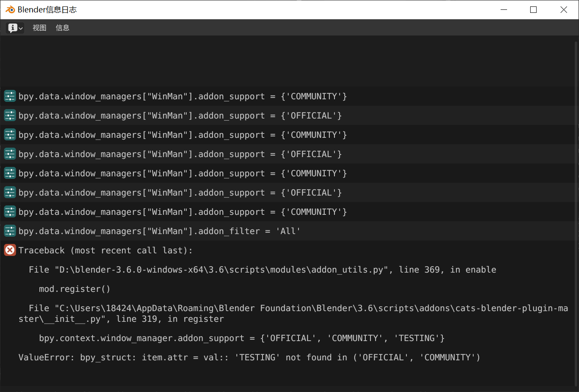Select the addon_filter = 'All' property icon
This screenshot has height=392, width=579.
(10, 231)
